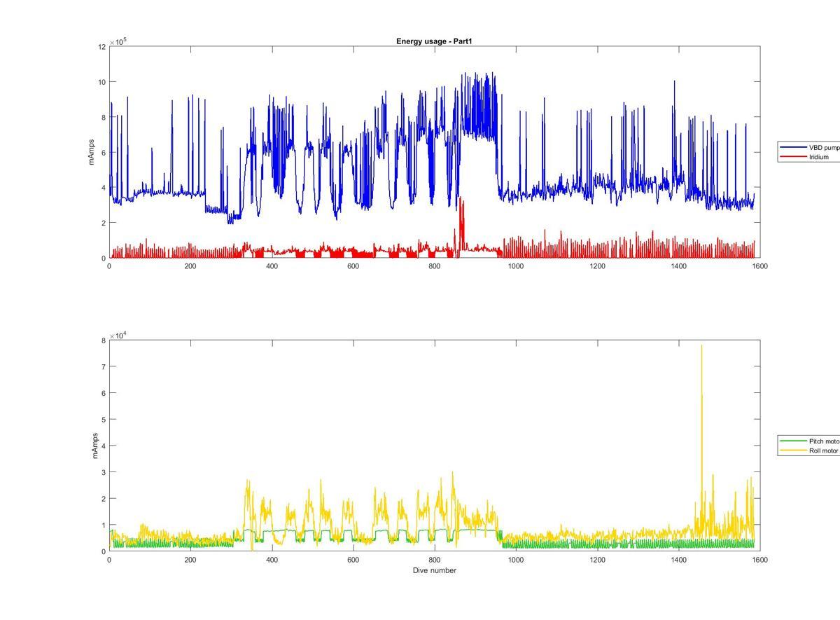Viewport: 840px width, 620px height.
Task: Click the "Pitch motor" legend entry text
Action: click(824, 441)
